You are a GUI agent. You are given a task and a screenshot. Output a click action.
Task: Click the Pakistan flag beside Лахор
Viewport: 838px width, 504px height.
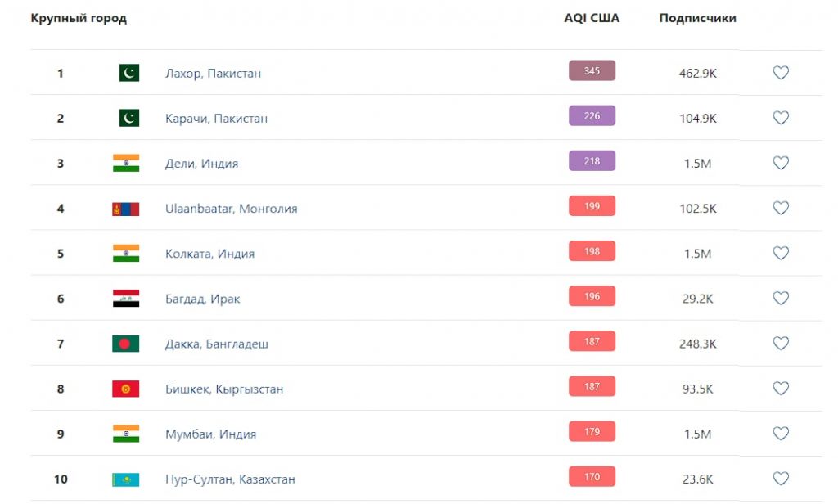point(128,73)
